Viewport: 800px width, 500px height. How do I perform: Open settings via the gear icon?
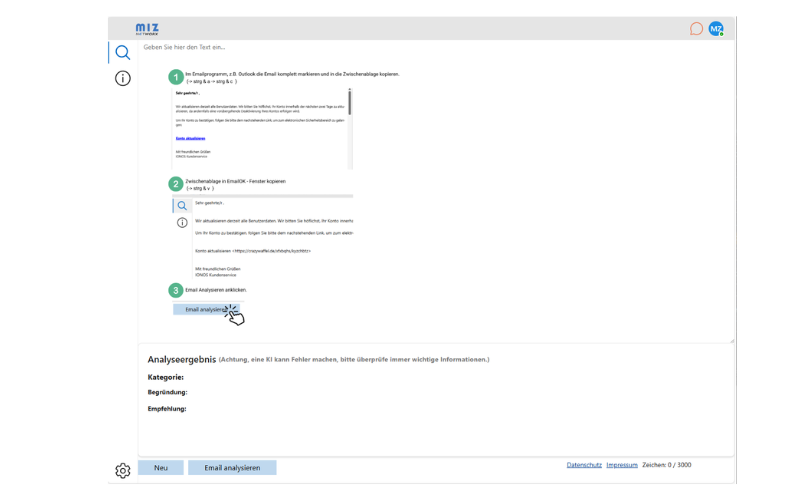[x=122, y=470]
